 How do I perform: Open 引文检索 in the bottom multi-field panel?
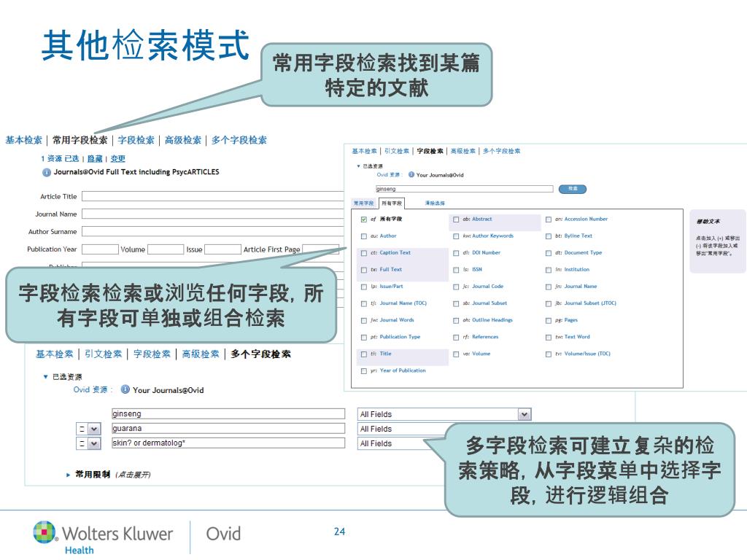[104, 354]
